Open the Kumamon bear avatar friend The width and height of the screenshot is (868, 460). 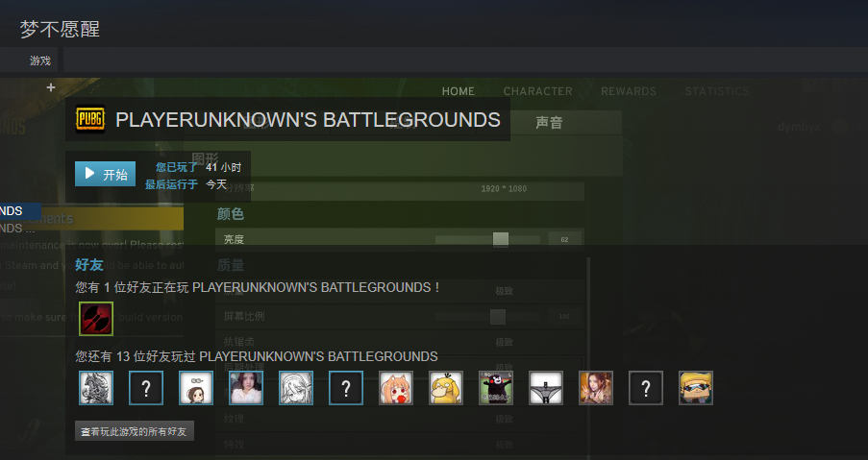[x=495, y=388]
